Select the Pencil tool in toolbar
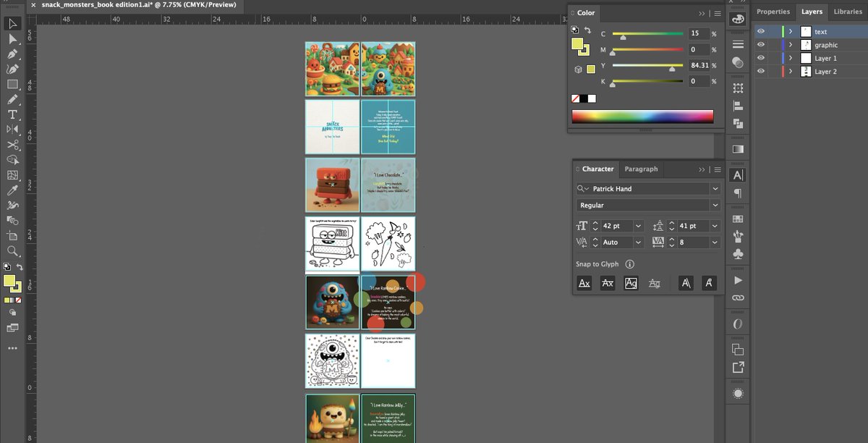This screenshot has width=868, height=443. click(12, 100)
